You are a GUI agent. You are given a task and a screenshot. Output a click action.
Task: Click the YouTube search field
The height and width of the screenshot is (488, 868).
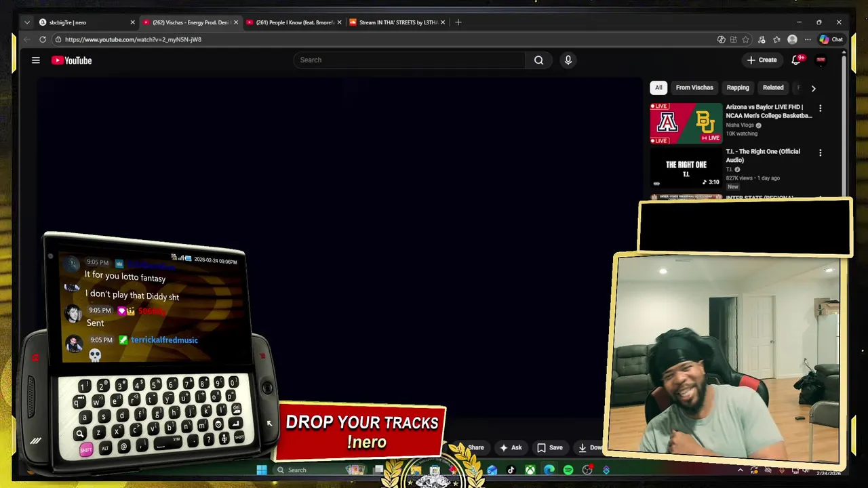coord(409,60)
